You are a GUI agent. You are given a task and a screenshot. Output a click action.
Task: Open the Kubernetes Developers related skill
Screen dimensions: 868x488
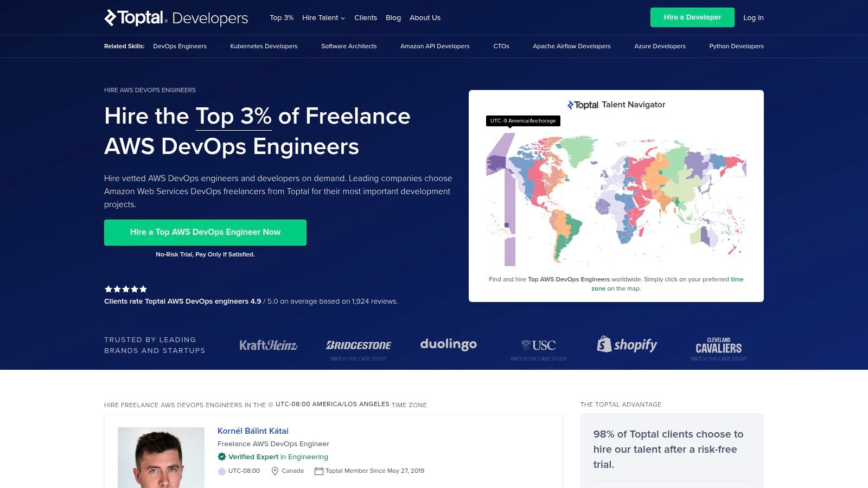point(264,46)
